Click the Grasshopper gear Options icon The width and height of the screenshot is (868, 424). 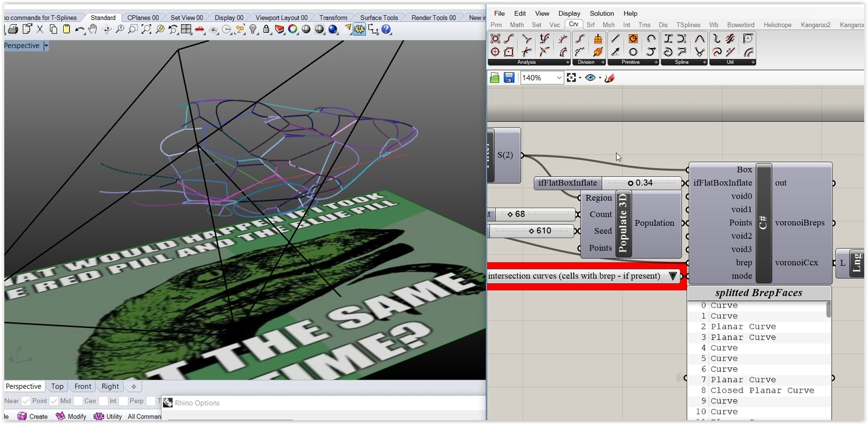[x=359, y=29]
